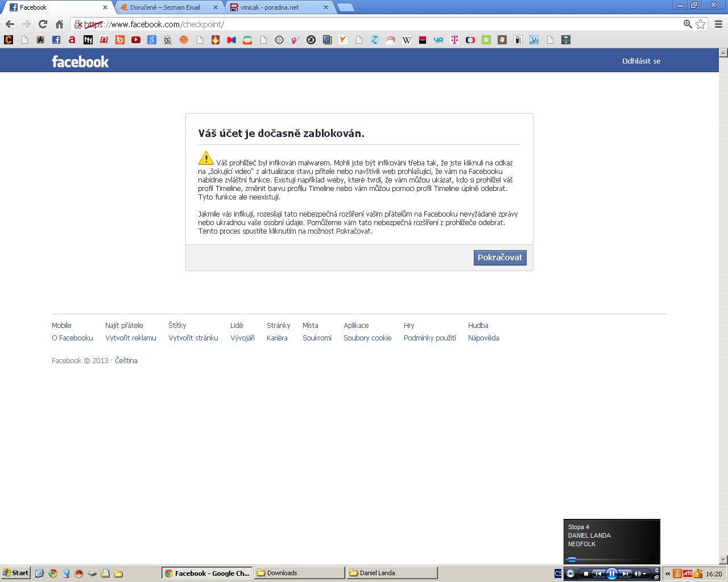Open the red letter 'a' bookmark
The width and height of the screenshot is (728, 582).
coord(72,40)
